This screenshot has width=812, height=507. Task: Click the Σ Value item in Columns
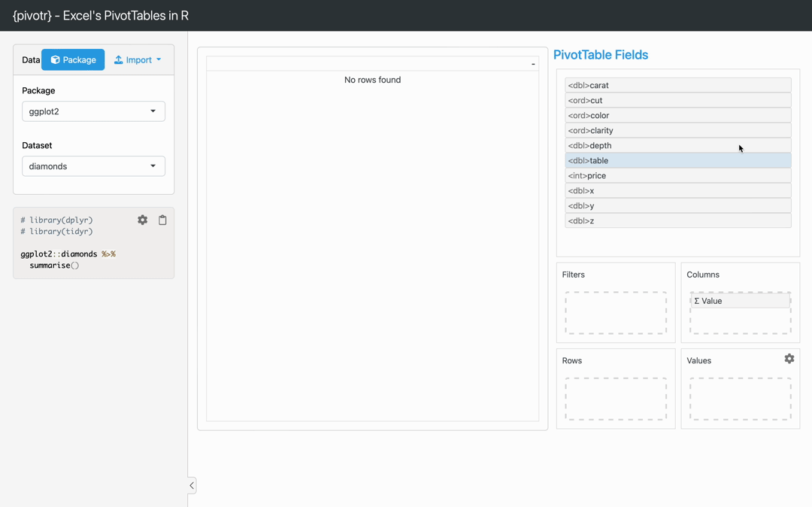click(x=741, y=301)
